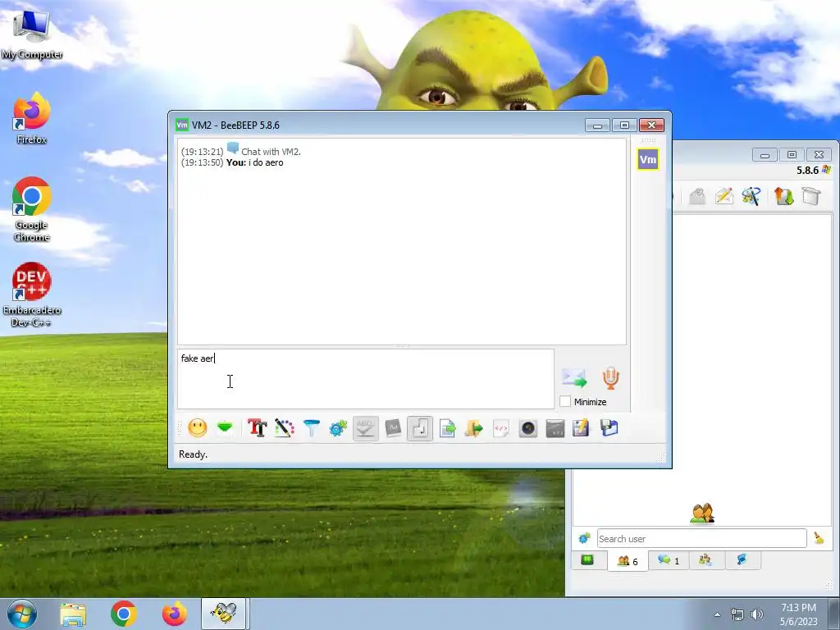Open My Computer desktop icon
The width and height of the screenshot is (840, 630).
click(32, 34)
